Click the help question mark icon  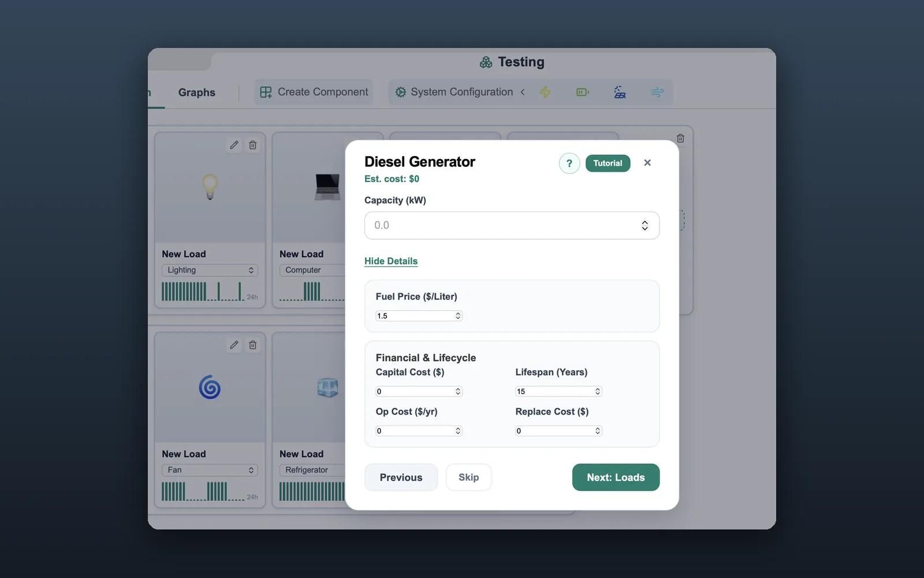[x=569, y=164]
